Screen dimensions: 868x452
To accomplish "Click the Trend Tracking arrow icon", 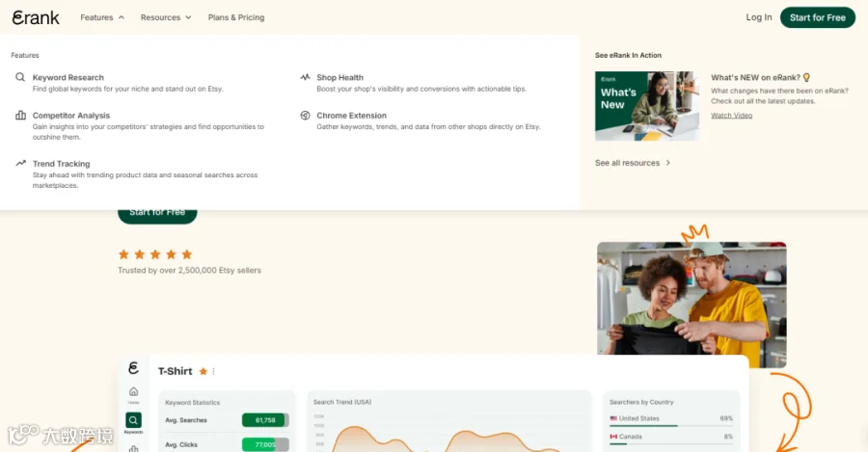I will [x=20, y=163].
